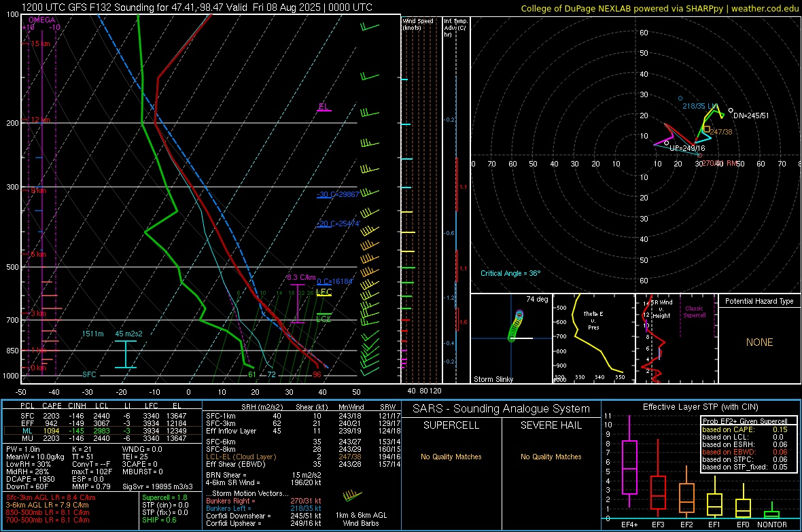Click the 'Wind Speed (knots)' panel header
Image resolution: width=802 pixels, height=532 pixels.
[417, 24]
